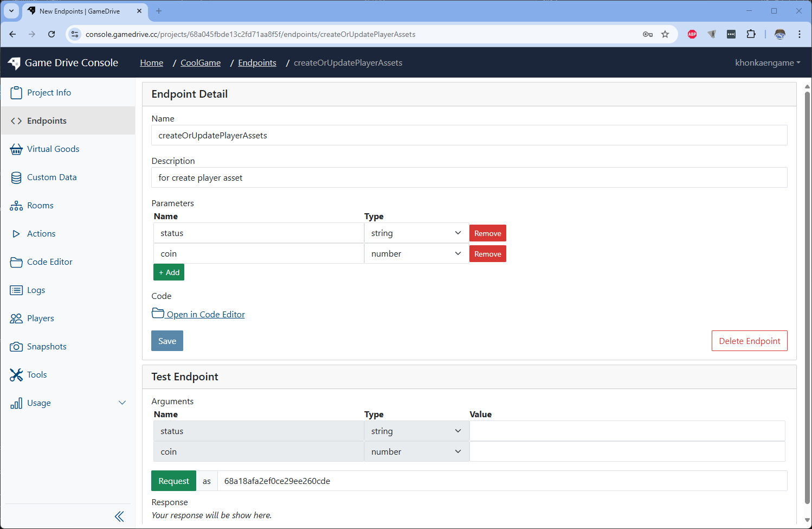Image resolution: width=812 pixels, height=529 pixels.
Task: Select the Tools sidebar entry
Action: click(36, 374)
